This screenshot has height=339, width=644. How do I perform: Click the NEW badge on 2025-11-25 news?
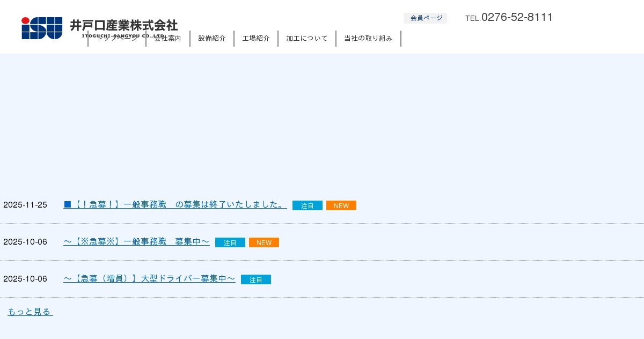point(341,205)
